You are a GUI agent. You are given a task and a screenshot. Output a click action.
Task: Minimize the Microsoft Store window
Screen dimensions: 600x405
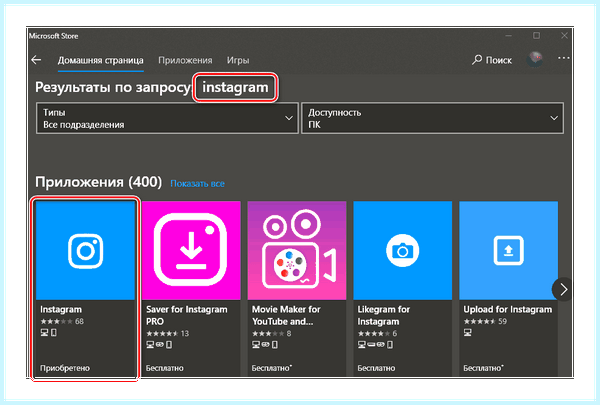(x=509, y=36)
